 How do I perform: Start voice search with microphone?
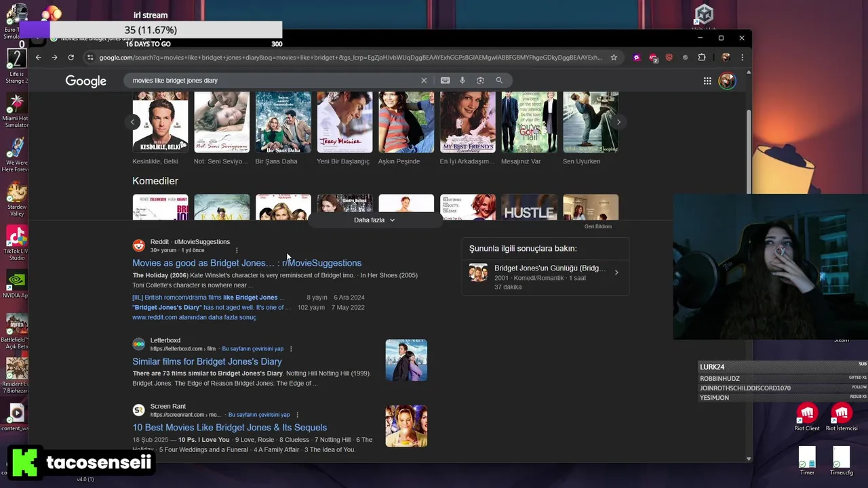click(x=462, y=80)
